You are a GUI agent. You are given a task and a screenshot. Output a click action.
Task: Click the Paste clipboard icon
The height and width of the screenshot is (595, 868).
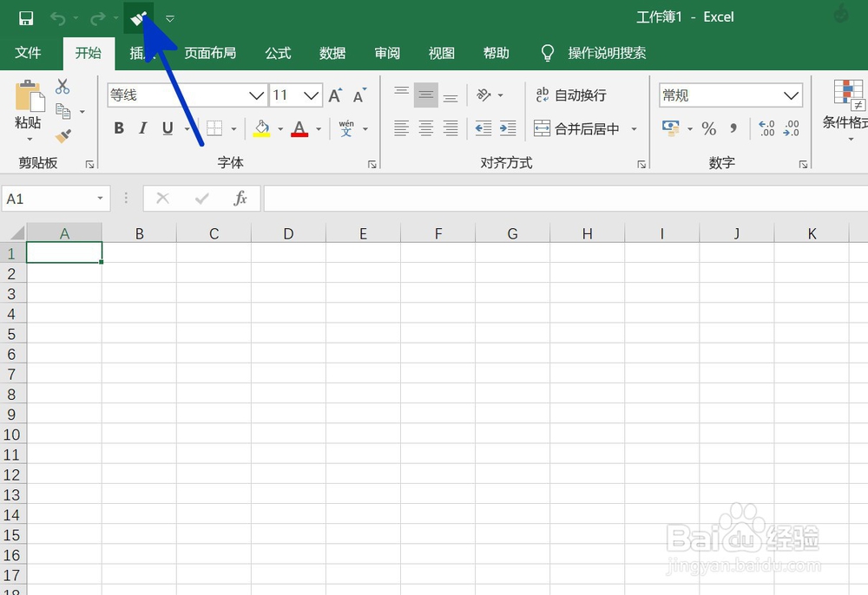coord(30,95)
